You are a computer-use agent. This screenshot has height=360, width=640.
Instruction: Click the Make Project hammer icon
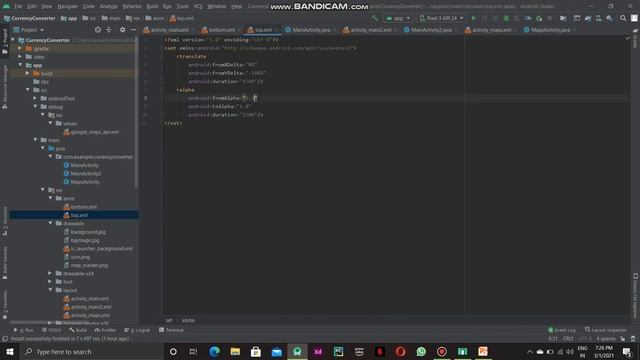pos(375,18)
